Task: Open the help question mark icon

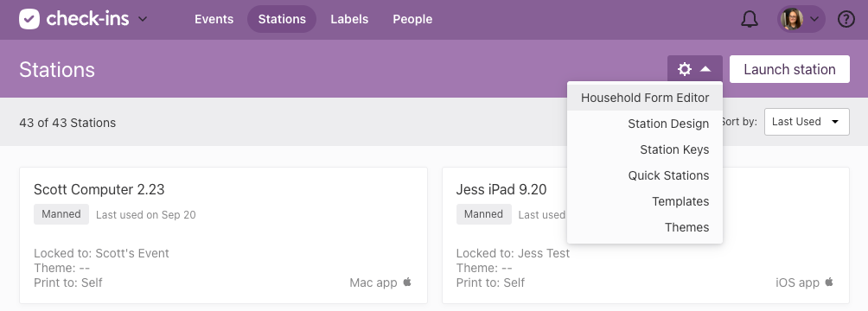Action: pos(846,19)
